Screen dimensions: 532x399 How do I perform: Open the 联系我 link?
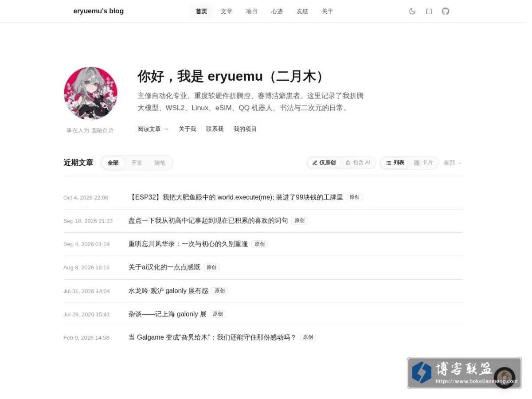point(215,129)
